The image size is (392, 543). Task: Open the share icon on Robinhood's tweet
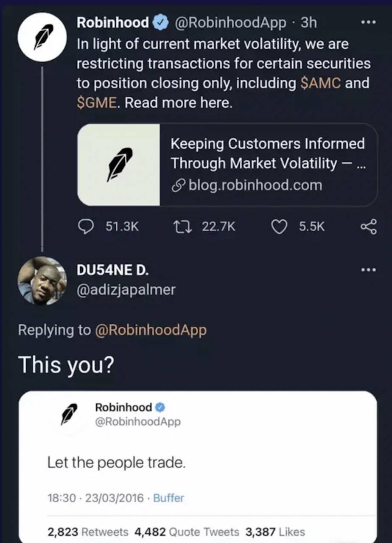pos(368,227)
